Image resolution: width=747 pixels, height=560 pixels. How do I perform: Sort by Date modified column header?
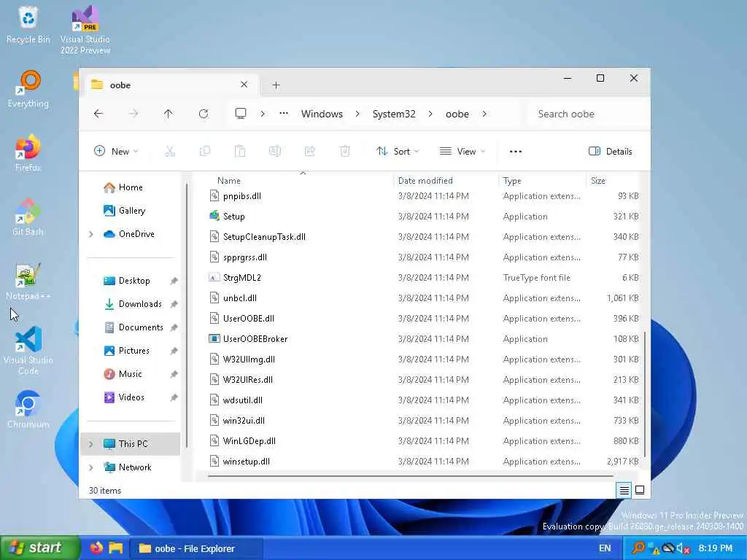click(x=446, y=181)
